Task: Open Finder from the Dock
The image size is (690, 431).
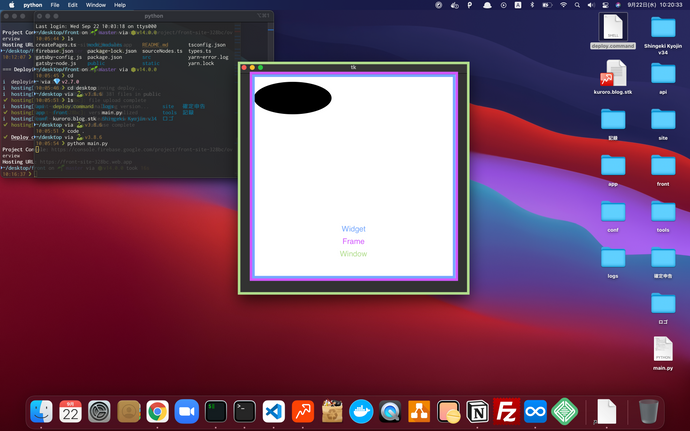Action: (x=41, y=412)
